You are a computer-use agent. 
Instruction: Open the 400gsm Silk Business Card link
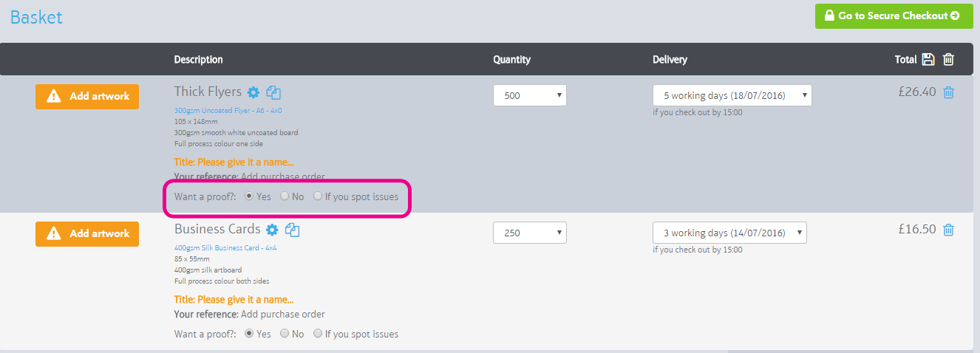pos(225,247)
